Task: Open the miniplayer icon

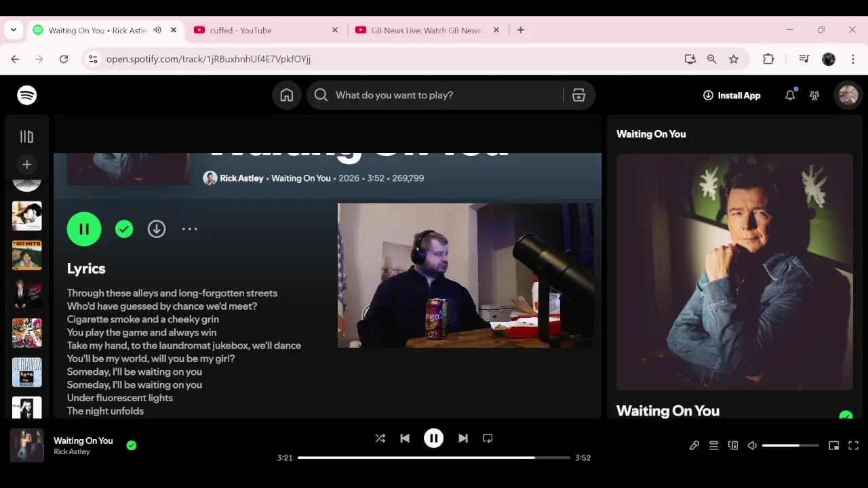Action: pos(834,445)
